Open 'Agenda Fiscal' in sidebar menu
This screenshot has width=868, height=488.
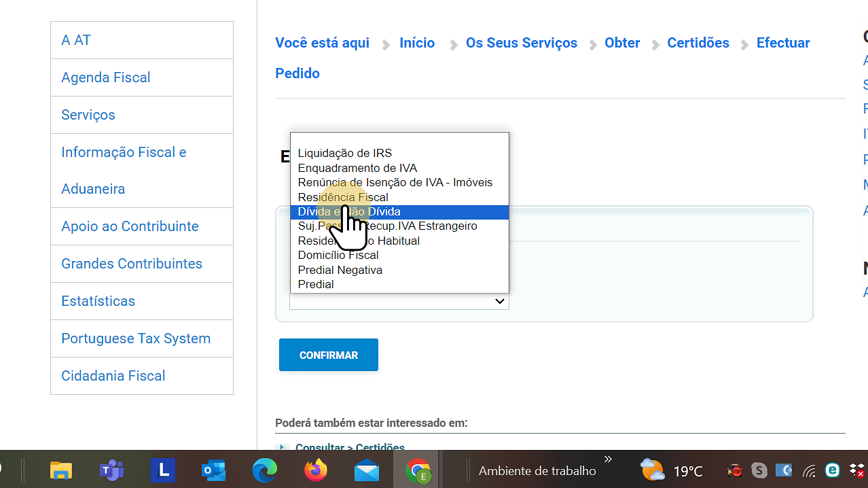pos(106,77)
